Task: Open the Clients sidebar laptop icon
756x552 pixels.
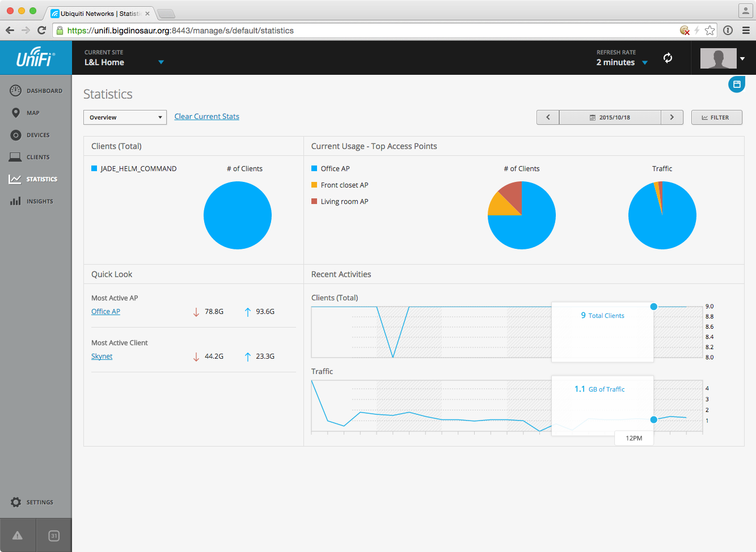Action: click(x=16, y=157)
